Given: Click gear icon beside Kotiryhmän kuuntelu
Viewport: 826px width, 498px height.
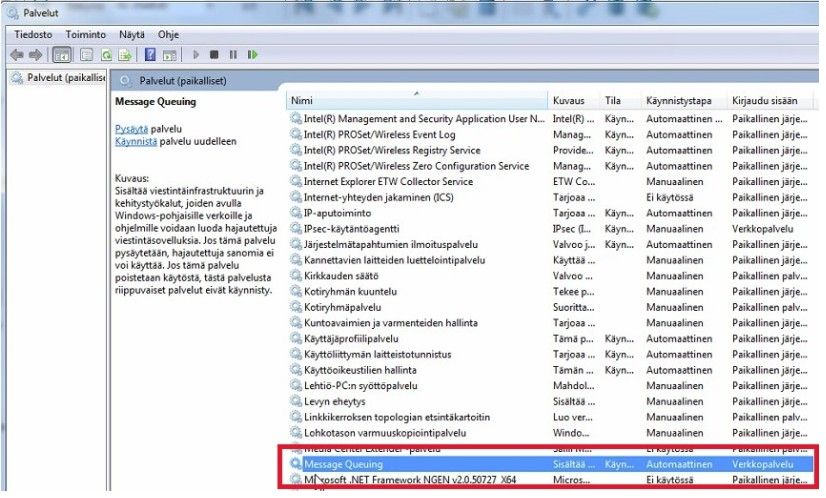Looking at the screenshot, I should (296, 291).
